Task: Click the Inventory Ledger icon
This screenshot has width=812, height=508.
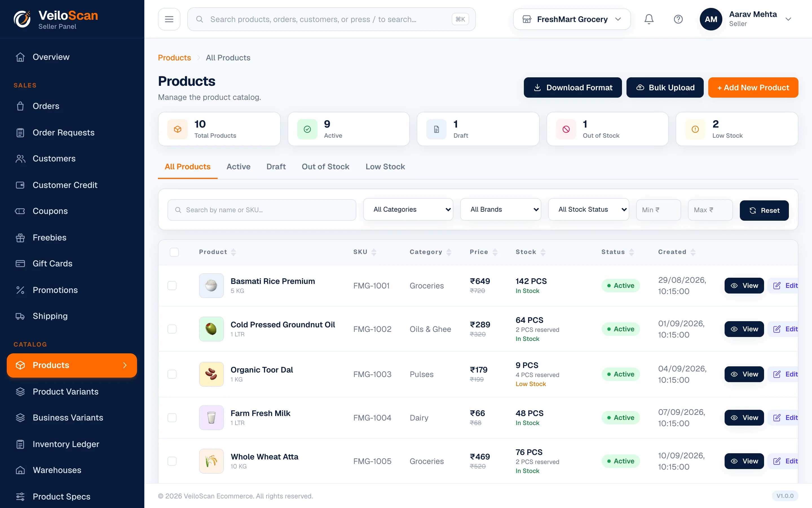Action: [x=20, y=444]
